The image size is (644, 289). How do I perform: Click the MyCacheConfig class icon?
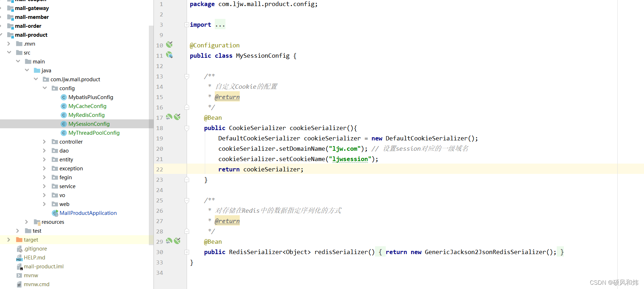point(64,106)
